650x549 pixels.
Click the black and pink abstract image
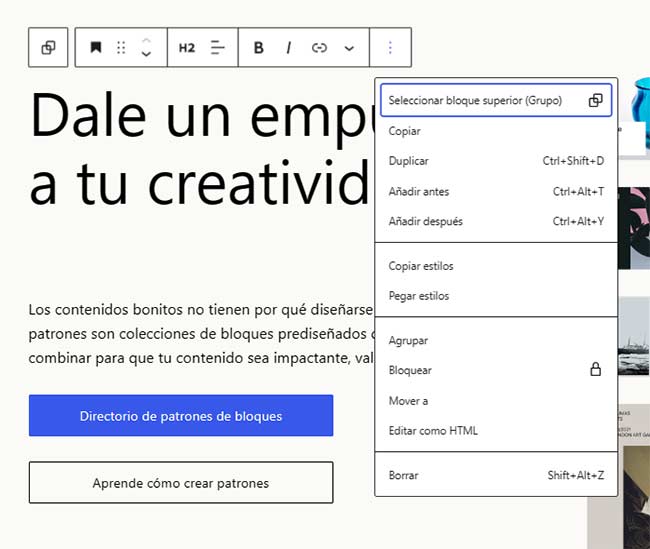(x=634, y=228)
